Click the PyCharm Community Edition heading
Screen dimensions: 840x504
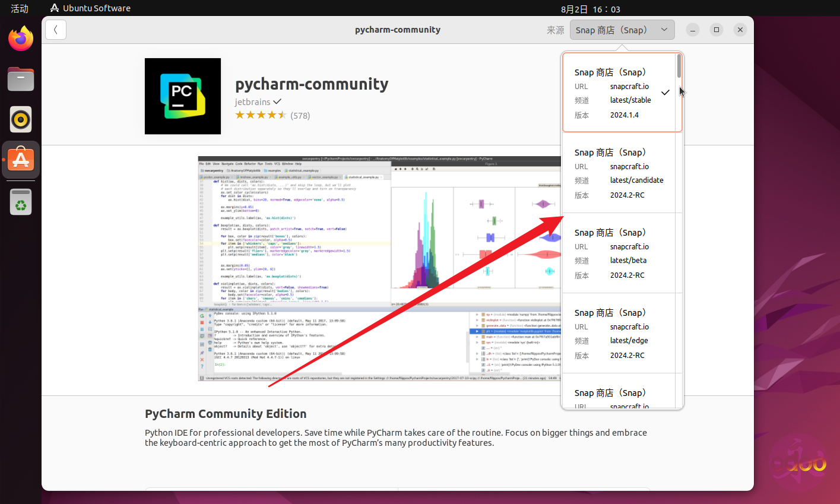click(226, 414)
